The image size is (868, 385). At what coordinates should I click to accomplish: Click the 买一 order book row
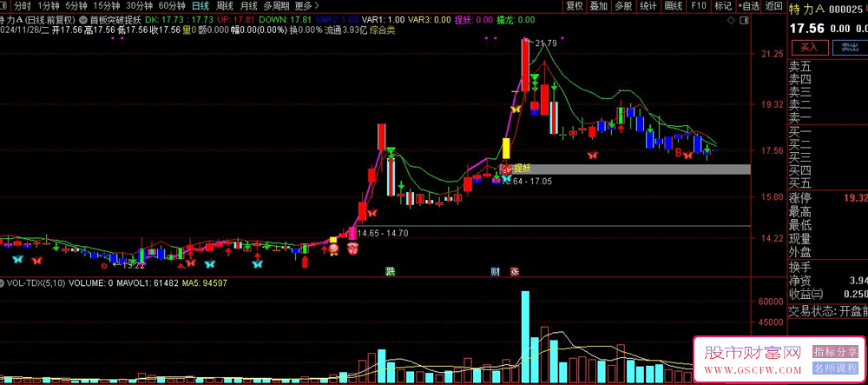coord(828,132)
